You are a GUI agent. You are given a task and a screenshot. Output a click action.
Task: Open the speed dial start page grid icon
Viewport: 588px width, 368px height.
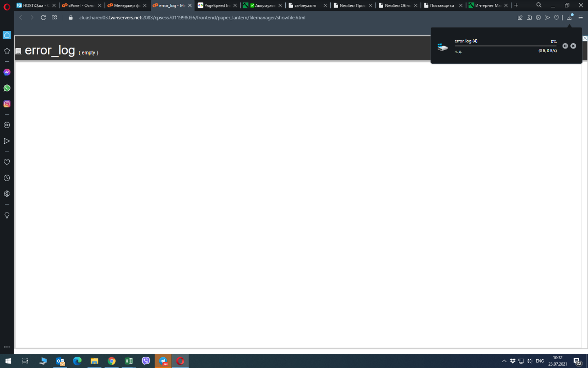(54, 17)
